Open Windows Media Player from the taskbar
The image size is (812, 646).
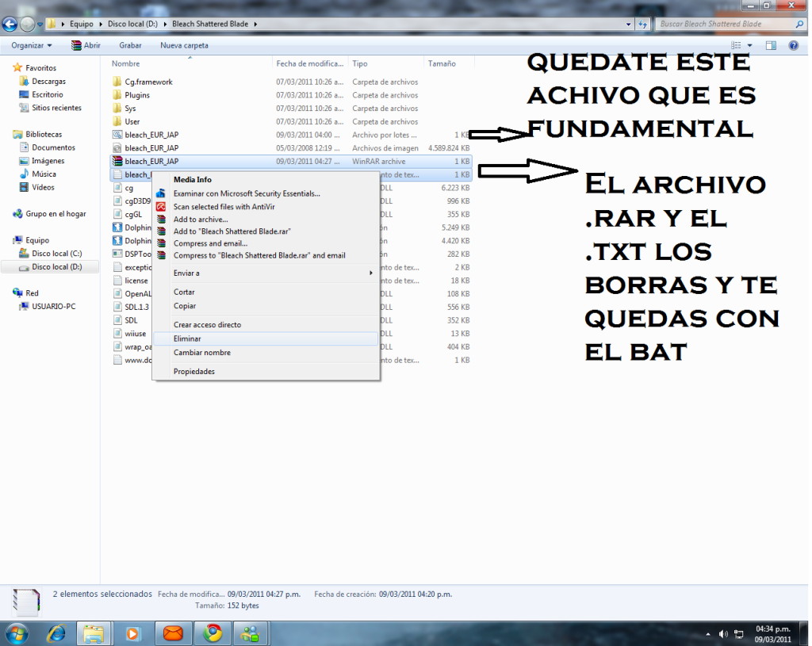(133, 633)
